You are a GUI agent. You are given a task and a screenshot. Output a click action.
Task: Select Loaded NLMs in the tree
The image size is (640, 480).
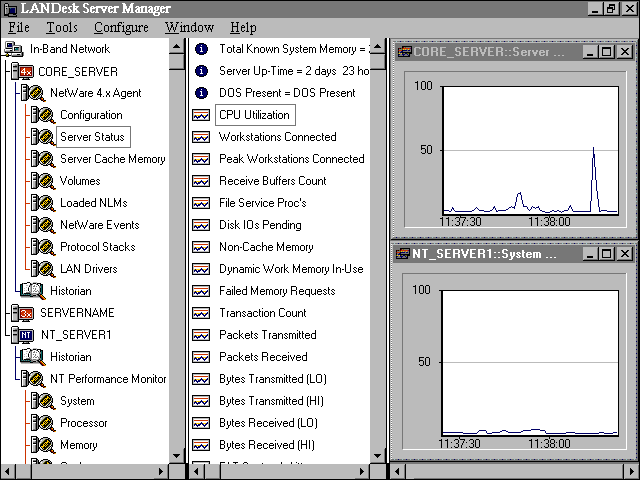pos(94,203)
